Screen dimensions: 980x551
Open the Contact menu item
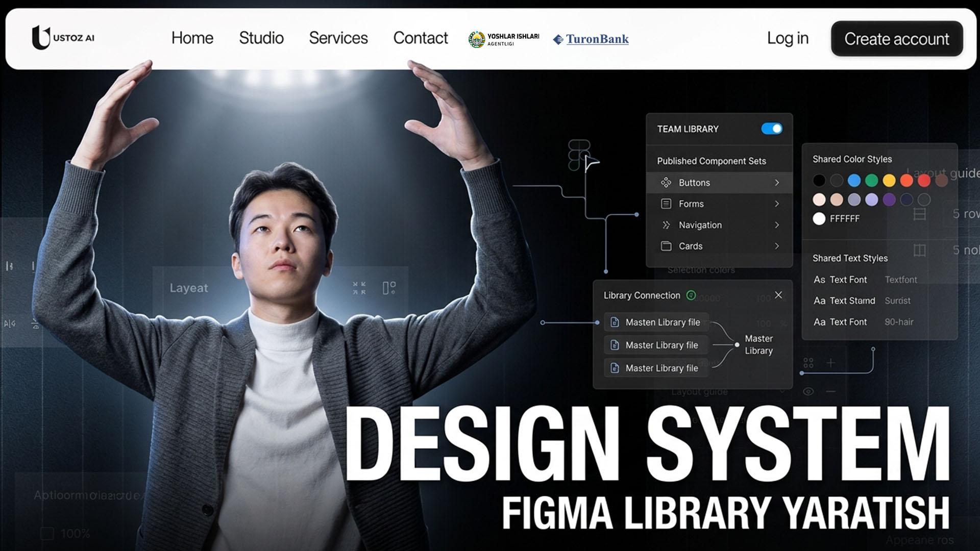[x=421, y=38]
